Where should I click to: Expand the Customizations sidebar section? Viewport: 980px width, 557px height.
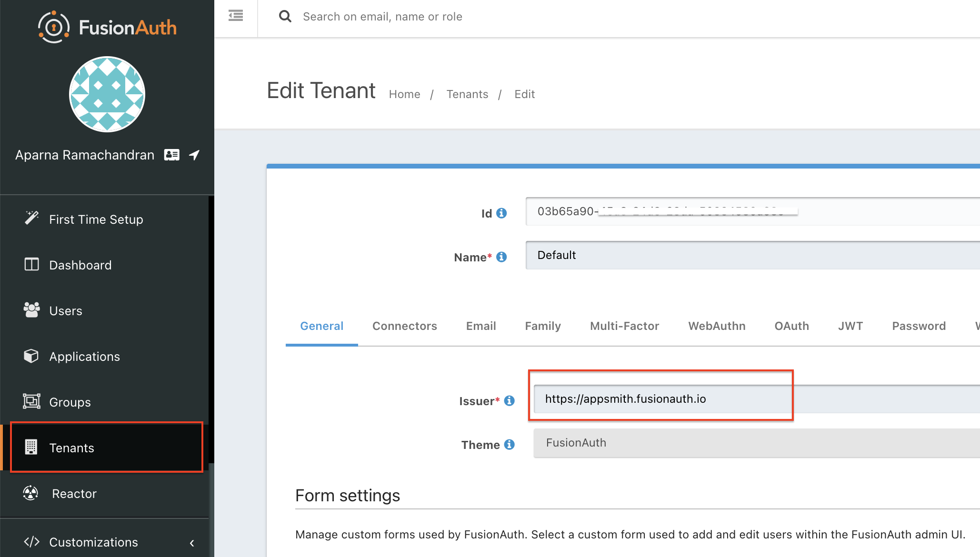point(93,542)
